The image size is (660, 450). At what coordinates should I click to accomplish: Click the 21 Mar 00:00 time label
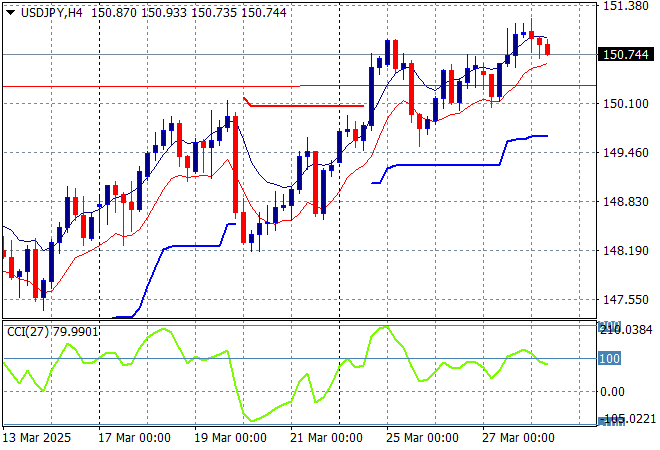326,438
